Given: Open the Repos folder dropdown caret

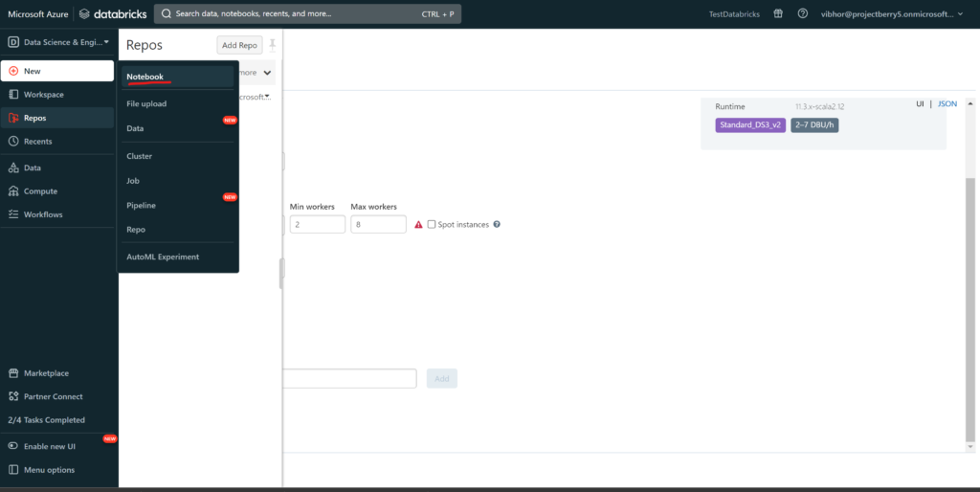Looking at the screenshot, I should [x=268, y=97].
